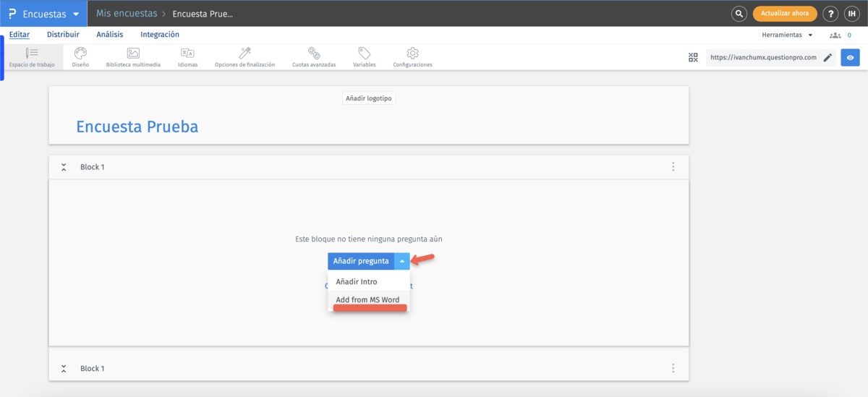Viewport: 868px width, 397px height.
Task: Click the Encuesta Prueba survey title
Action: pos(137,127)
